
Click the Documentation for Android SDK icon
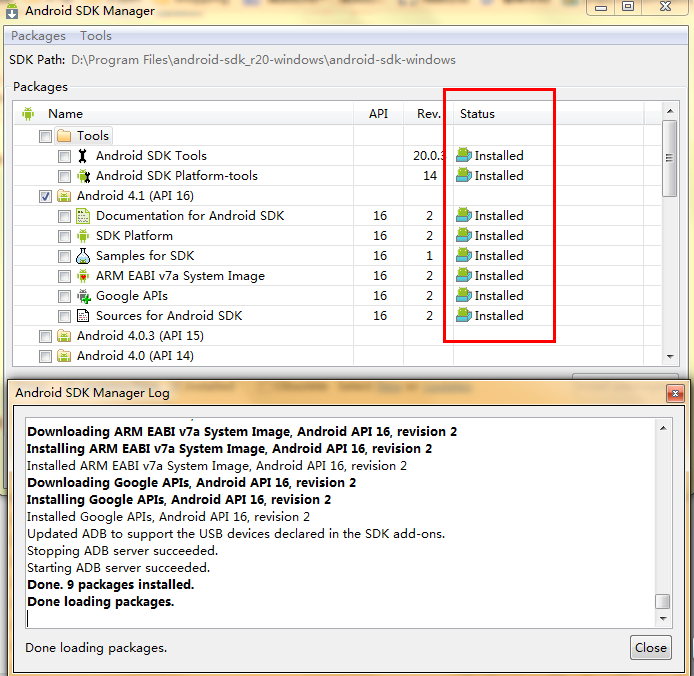click(x=83, y=216)
